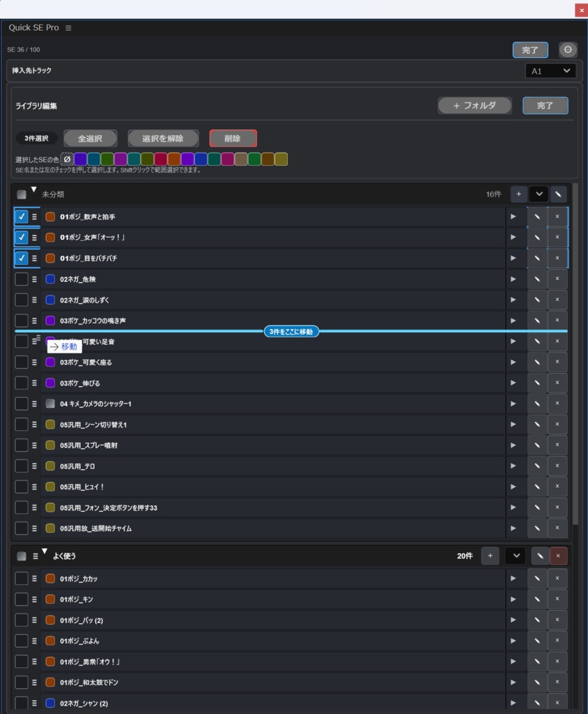
Task: Rename the よく使う folder with pencil icon
Action: tap(540, 556)
